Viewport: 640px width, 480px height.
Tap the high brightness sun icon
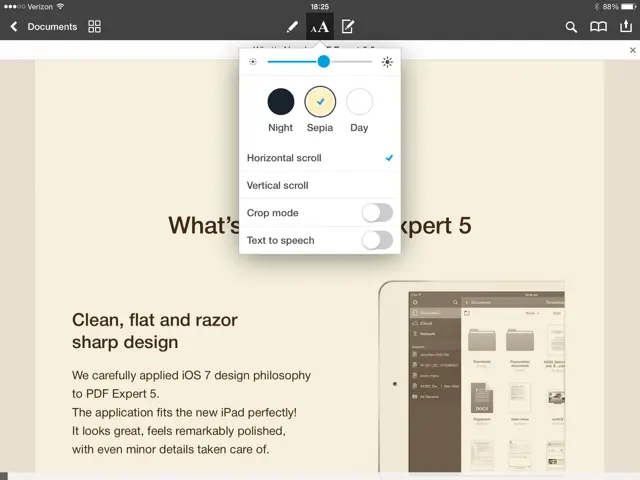(387, 62)
